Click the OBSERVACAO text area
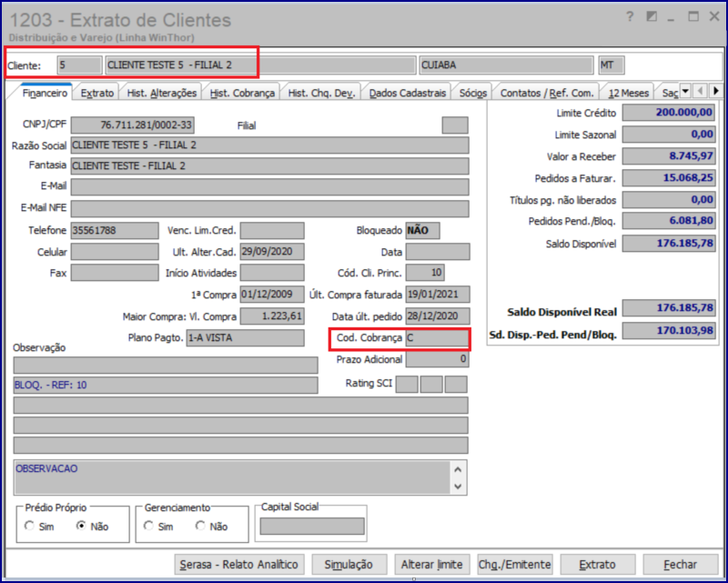The width and height of the screenshot is (728, 583). [232, 477]
